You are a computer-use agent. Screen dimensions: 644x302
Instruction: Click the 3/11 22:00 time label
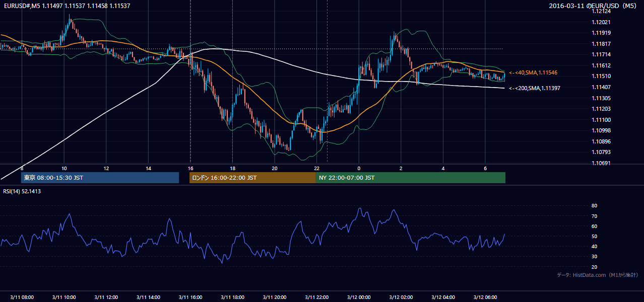point(316,297)
